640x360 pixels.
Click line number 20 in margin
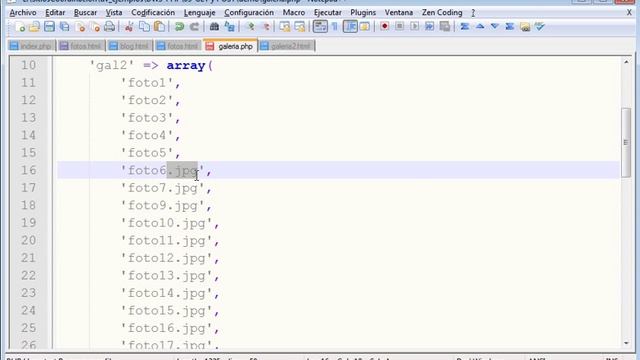tap(29, 240)
